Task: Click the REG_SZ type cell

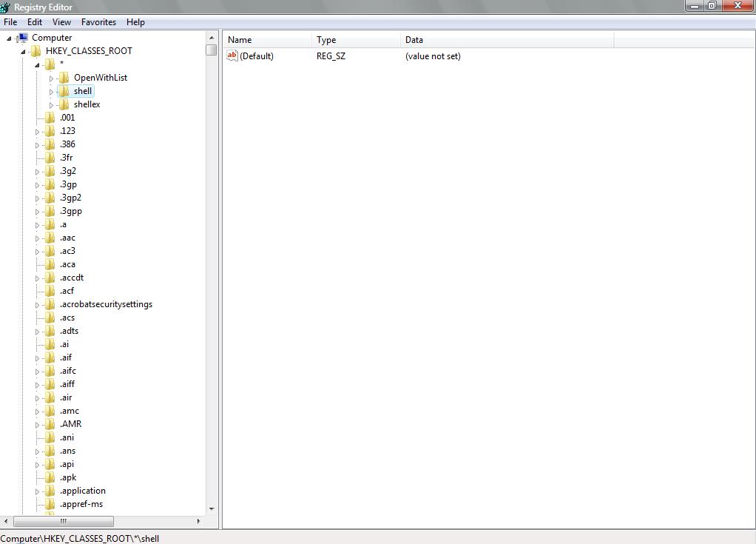Action: (x=331, y=56)
